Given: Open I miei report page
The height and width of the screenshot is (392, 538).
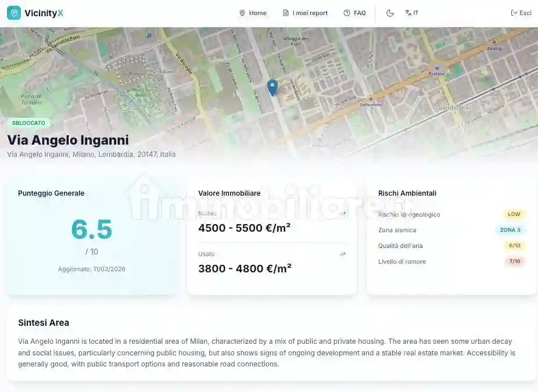Looking at the screenshot, I should click(x=305, y=13).
